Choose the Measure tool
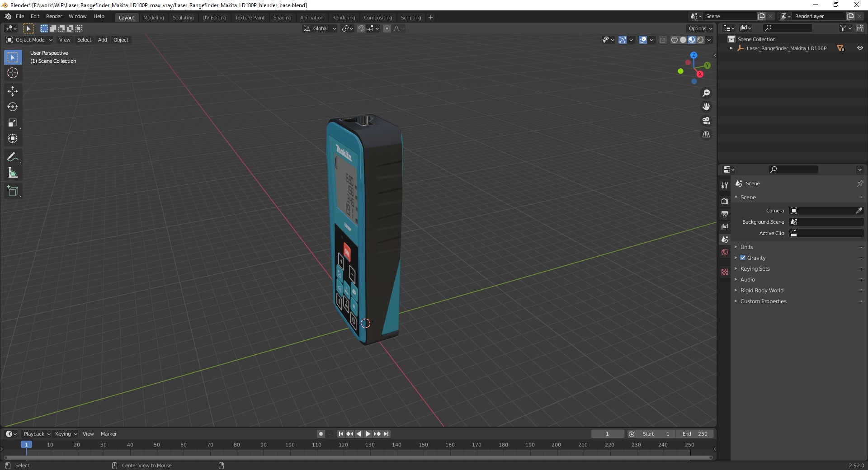This screenshot has width=868, height=470. [x=13, y=173]
